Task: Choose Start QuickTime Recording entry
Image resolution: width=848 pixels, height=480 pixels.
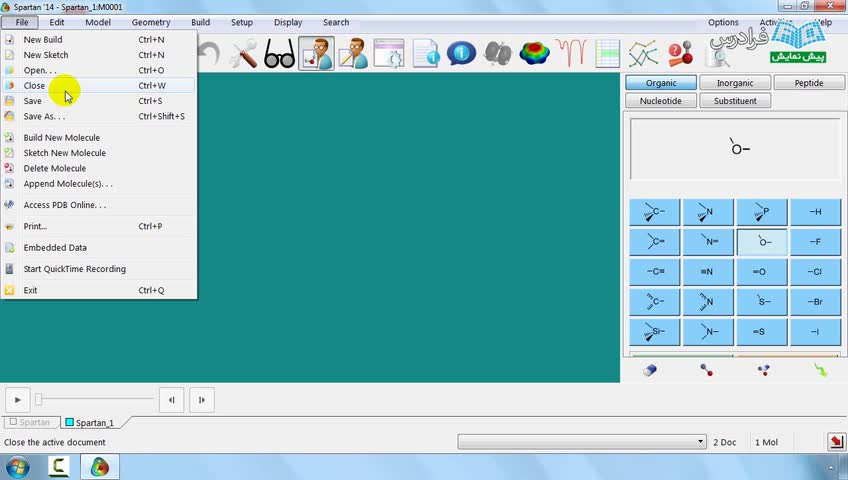Action: [x=98, y=269]
